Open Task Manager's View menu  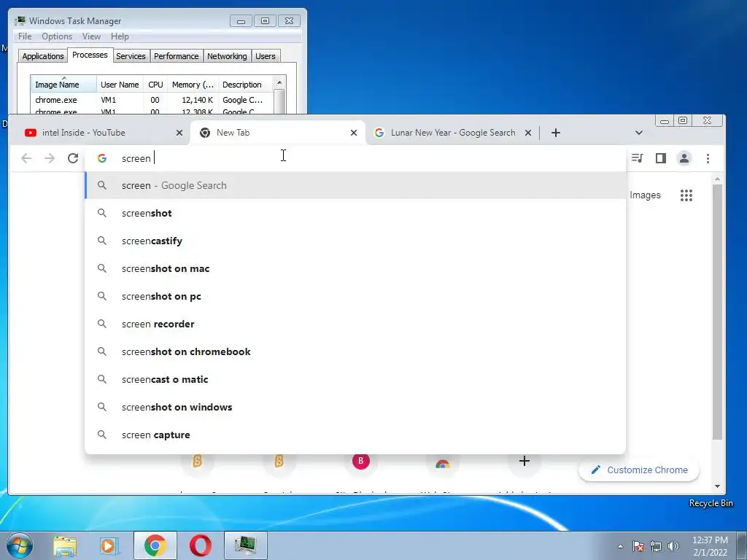91,36
